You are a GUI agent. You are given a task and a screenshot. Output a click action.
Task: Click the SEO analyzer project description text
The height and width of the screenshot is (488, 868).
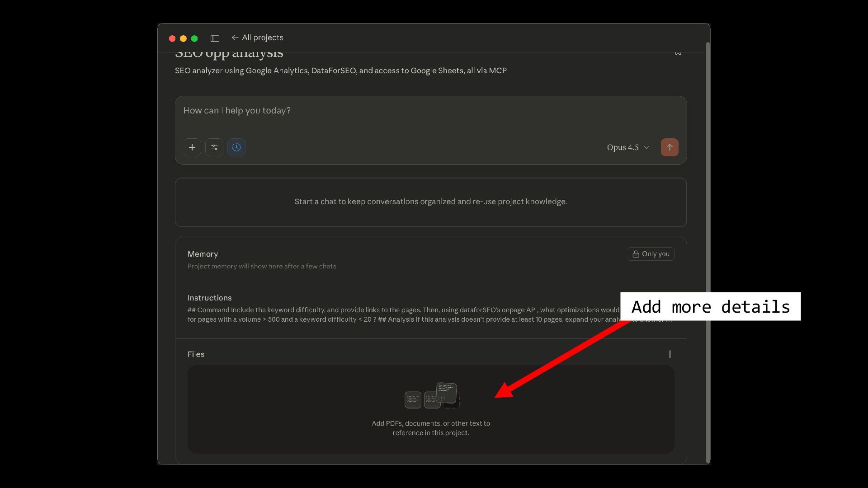[x=340, y=70]
